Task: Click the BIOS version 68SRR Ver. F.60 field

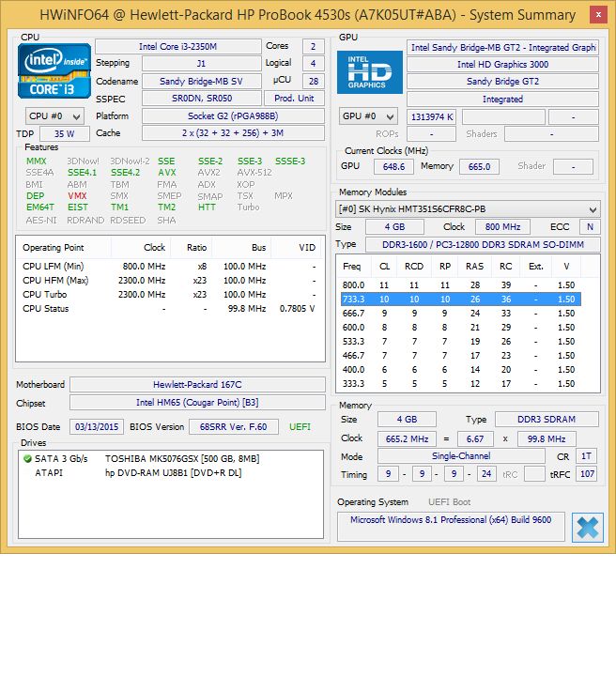Action: tap(234, 427)
